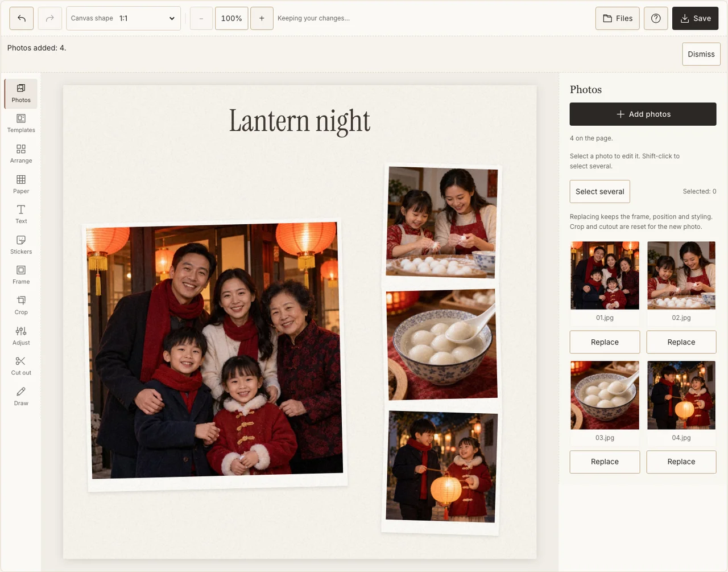Replace the 03.jpg photo
Viewport: 728px width, 572px height.
(605, 462)
